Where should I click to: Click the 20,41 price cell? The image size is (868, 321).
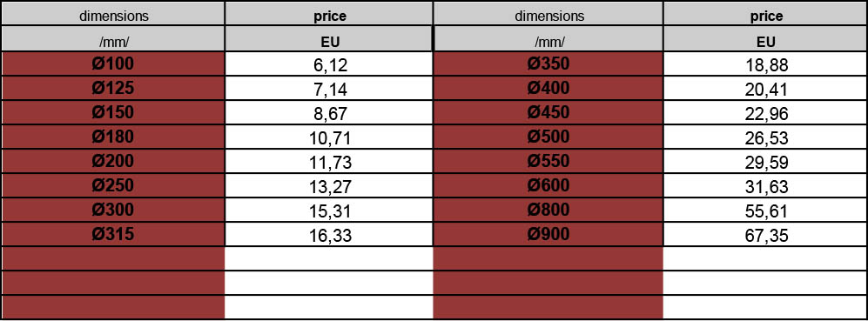point(765,88)
